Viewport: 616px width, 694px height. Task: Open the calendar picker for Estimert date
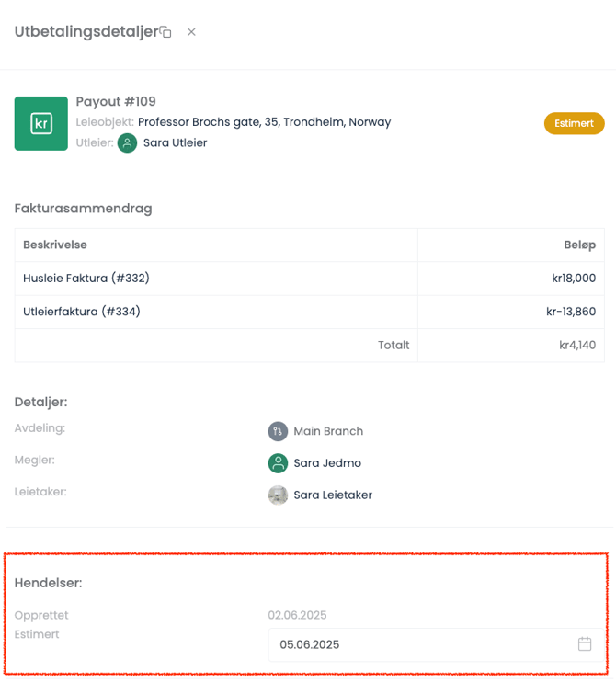tap(585, 644)
